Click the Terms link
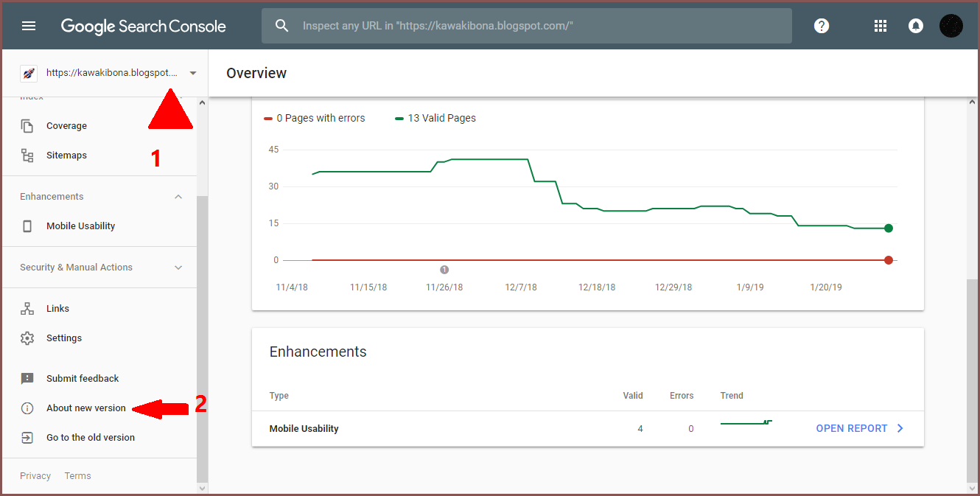980x496 pixels. coord(77,476)
